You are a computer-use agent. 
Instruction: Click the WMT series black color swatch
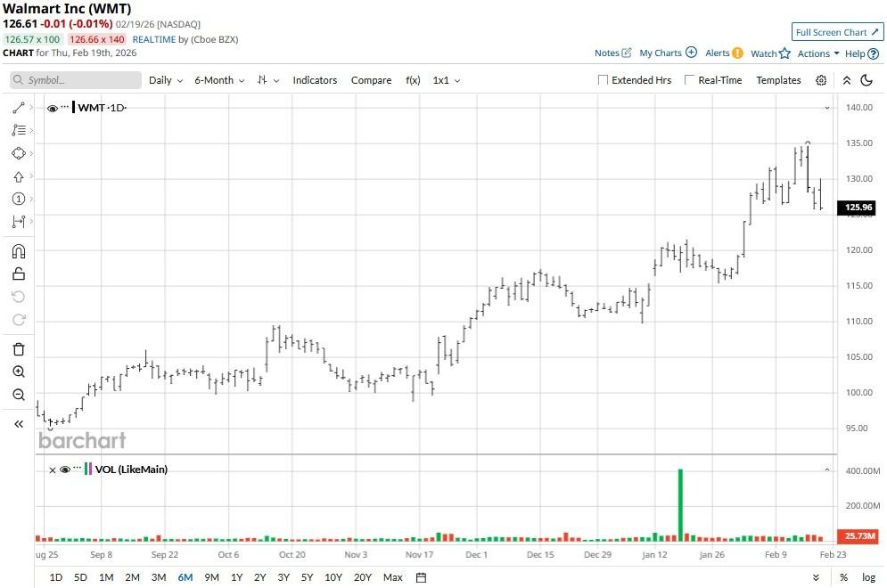point(73,107)
